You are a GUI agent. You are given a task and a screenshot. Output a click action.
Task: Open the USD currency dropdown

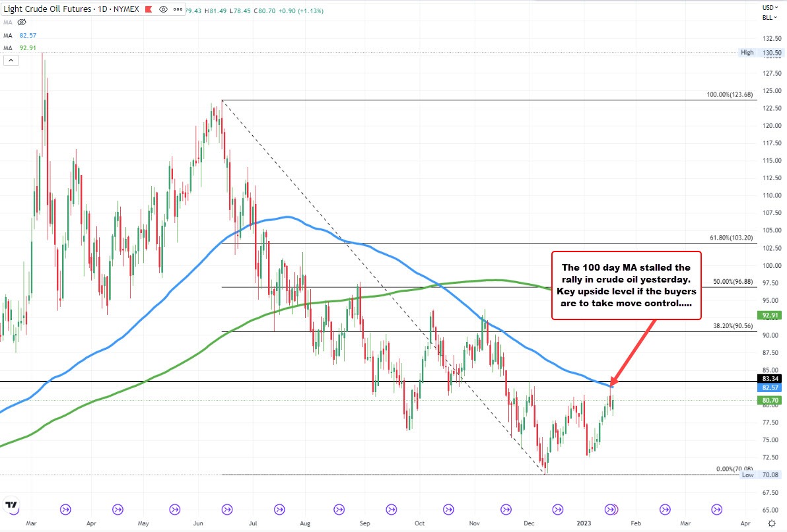tap(770, 7)
